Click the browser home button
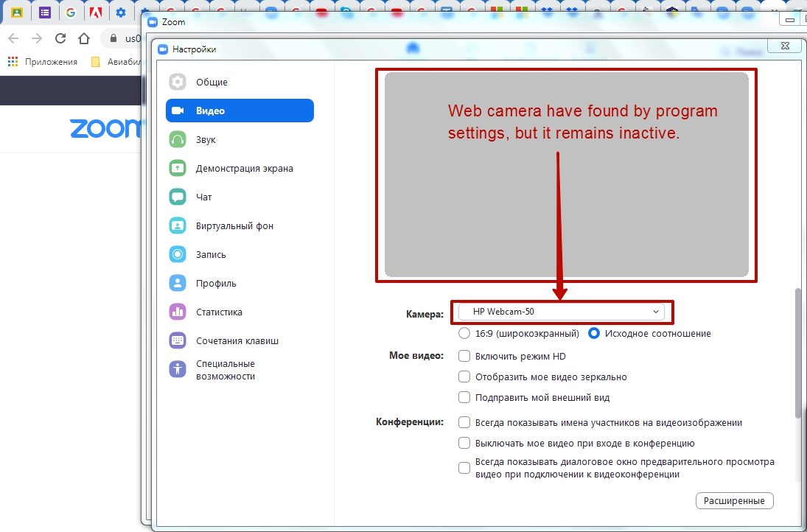Image resolution: width=807 pixels, height=532 pixels. click(x=84, y=38)
